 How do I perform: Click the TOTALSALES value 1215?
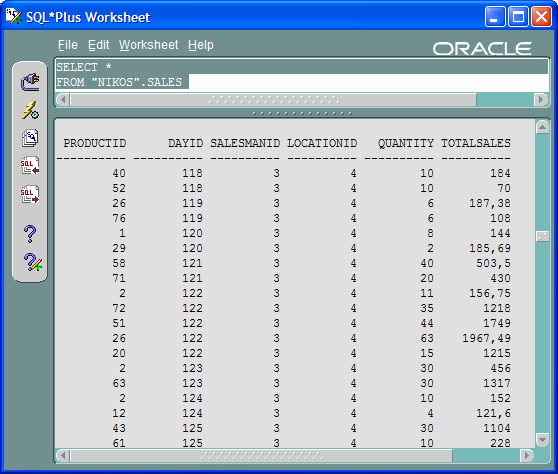pos(497,353)
